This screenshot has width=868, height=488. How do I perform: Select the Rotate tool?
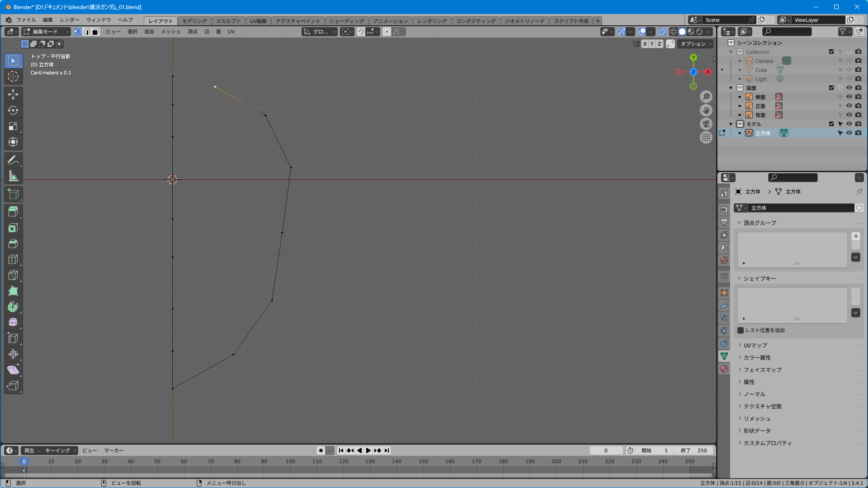pyautogui.click(x=13, y=110)
